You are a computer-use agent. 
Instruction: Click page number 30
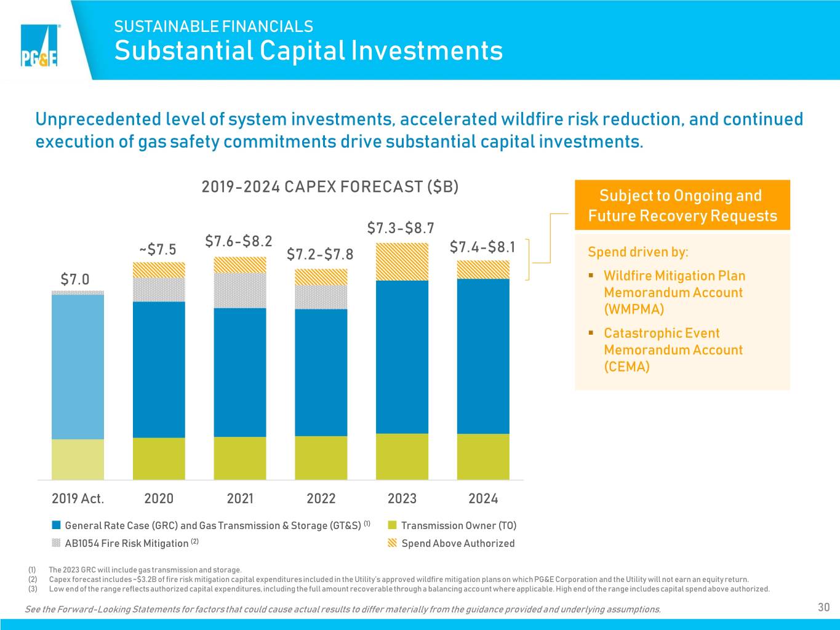(x=823, y=607)
